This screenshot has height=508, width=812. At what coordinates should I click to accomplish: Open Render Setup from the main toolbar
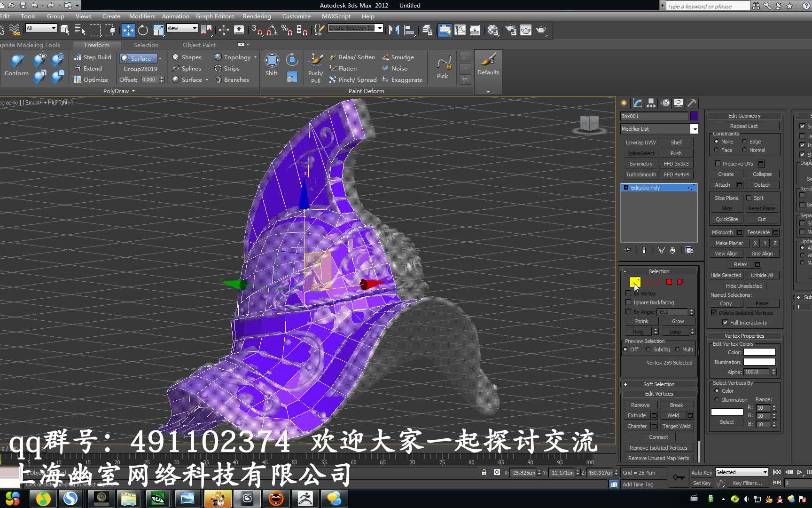tap(511, 30)
